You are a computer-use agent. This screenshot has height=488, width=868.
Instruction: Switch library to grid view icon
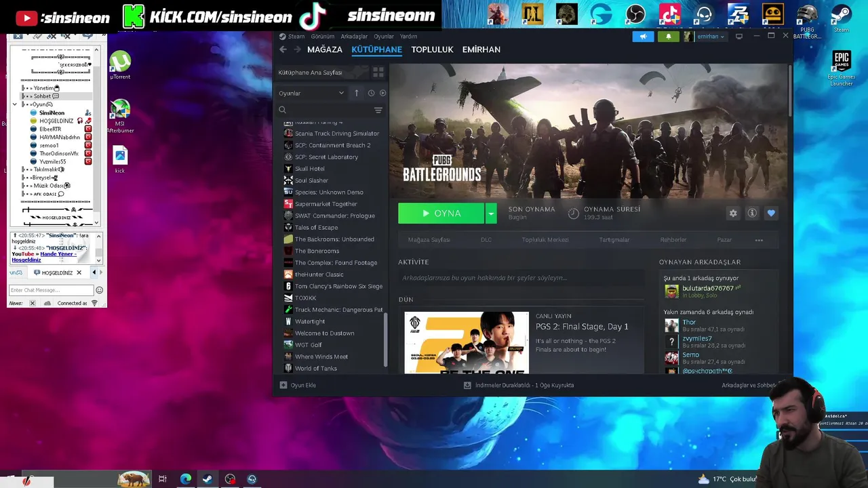[x=378, y=73]
